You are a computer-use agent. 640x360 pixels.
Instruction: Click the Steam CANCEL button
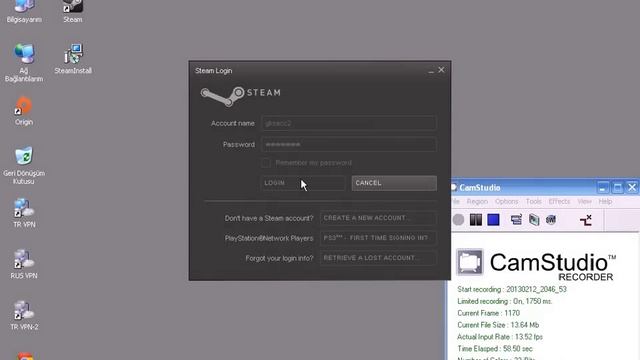tap(394, 183)
